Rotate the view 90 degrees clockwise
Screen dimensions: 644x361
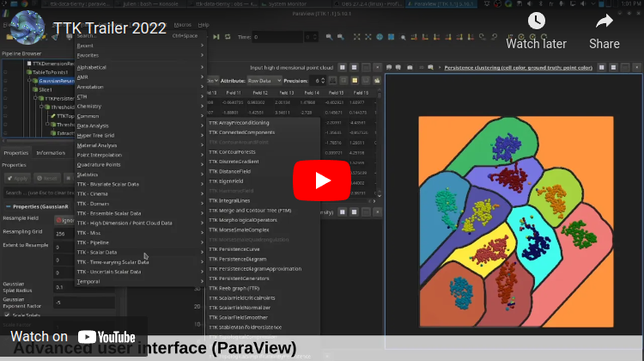[x=483, y=37]
